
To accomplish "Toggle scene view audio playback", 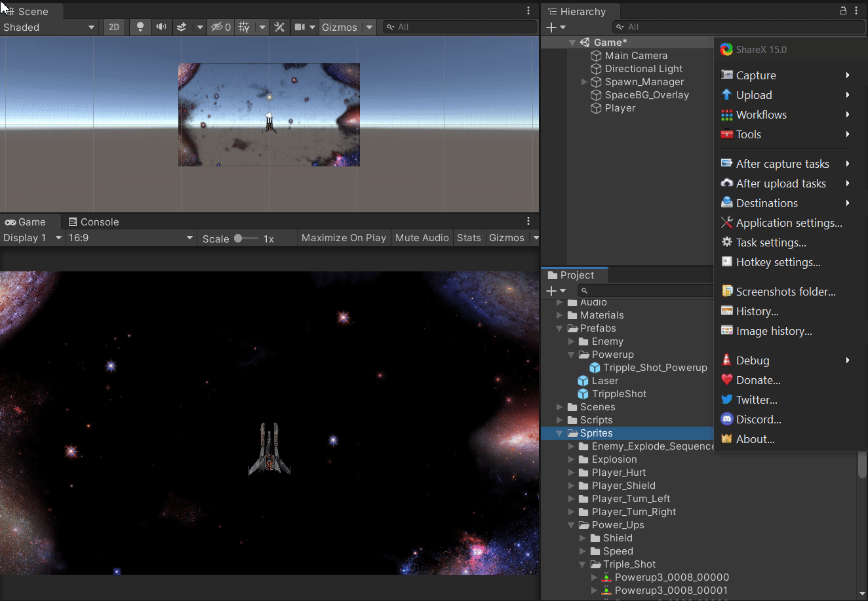I will pos(161,27).
